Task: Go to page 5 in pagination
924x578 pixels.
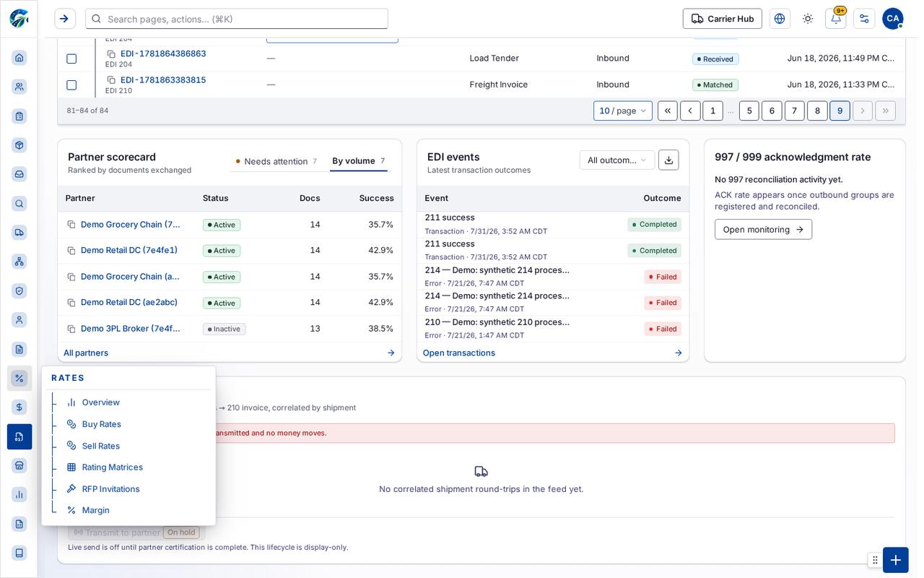Action: point(749,111)
